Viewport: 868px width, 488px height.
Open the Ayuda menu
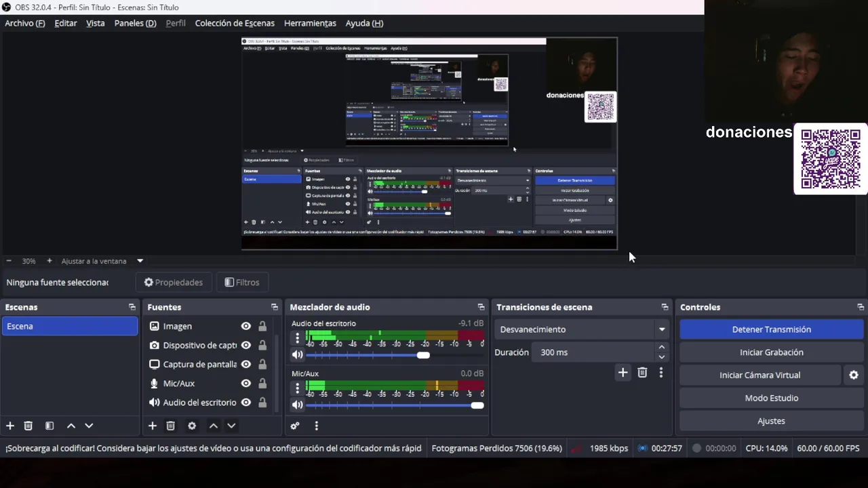pyautogui.click(x=364, y=23)
